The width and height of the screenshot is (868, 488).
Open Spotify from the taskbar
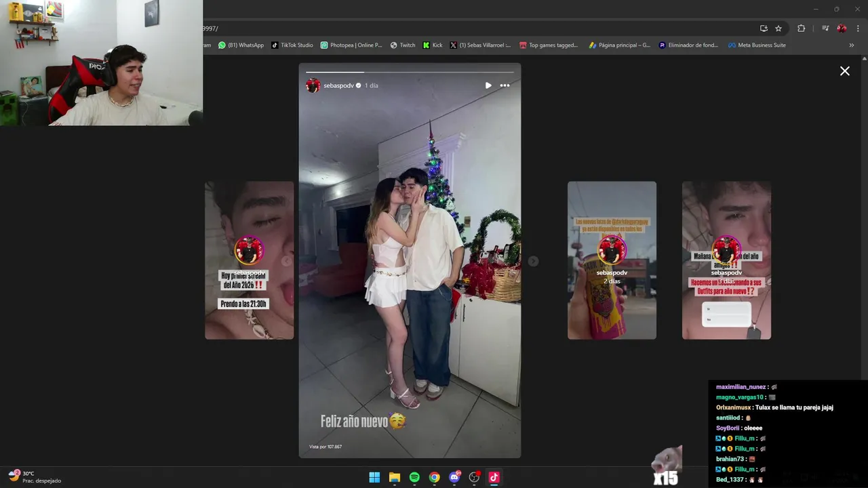(414, 477)
